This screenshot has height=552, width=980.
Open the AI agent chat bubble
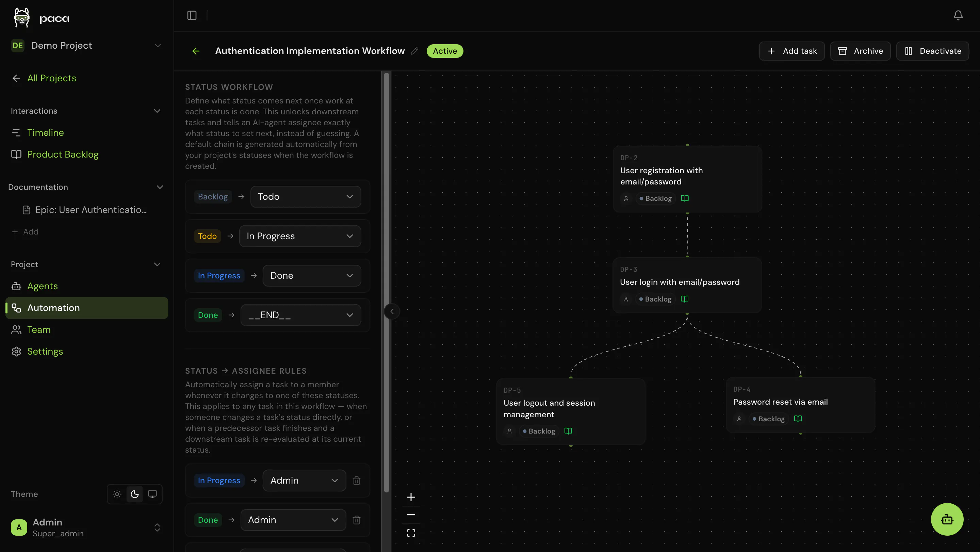(947, 519)
